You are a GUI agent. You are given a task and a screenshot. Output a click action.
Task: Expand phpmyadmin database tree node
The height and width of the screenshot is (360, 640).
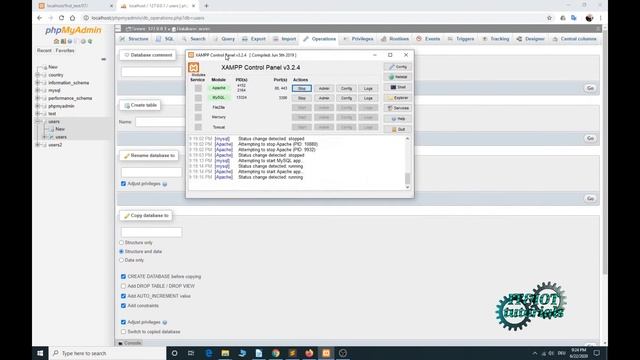tap(38, 106)
